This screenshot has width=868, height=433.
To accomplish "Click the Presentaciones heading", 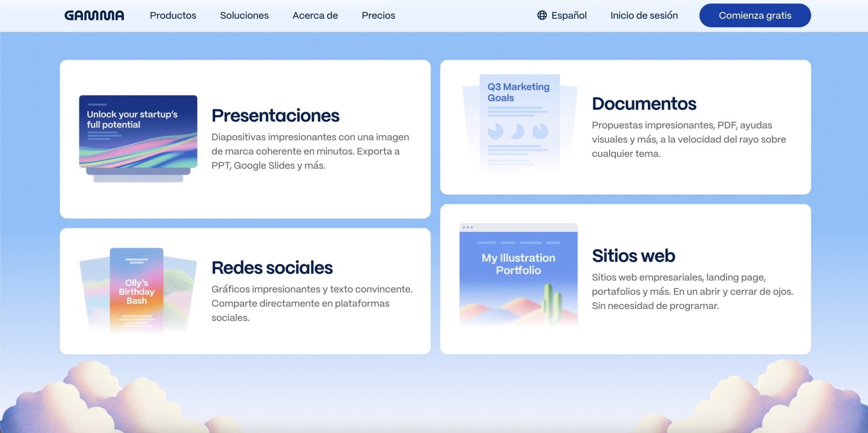I will (x=275, y=115).
